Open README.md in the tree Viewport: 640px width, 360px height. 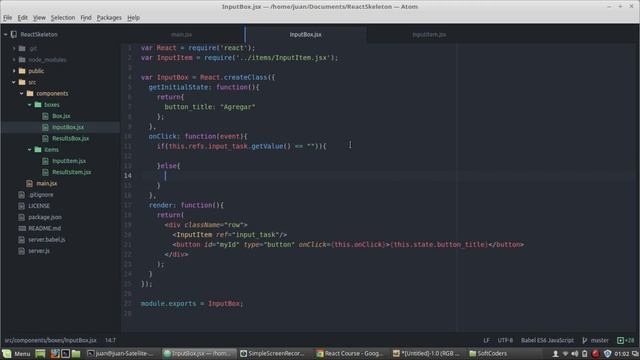(x=44, y=229)
